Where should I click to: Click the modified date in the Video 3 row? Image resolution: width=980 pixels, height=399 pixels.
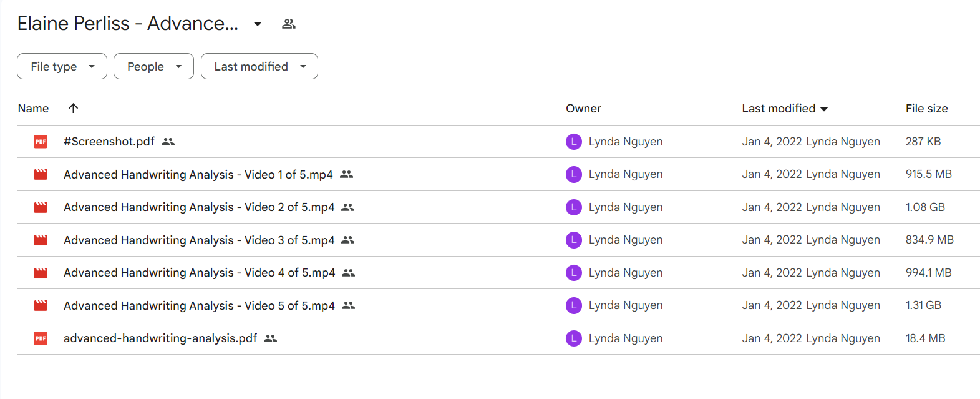tap(772, 240)
